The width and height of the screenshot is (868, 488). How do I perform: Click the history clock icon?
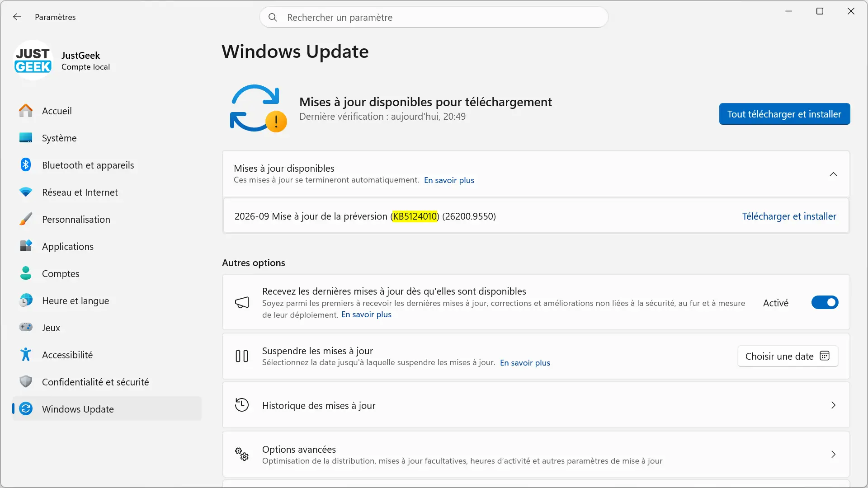[242, 405]
